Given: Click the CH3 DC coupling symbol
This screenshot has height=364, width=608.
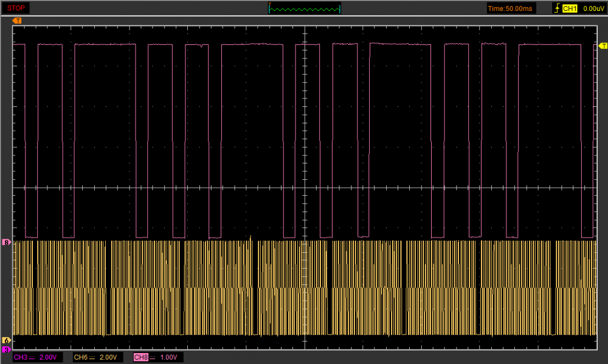Looking at the screenshot, I should (33, 357).
